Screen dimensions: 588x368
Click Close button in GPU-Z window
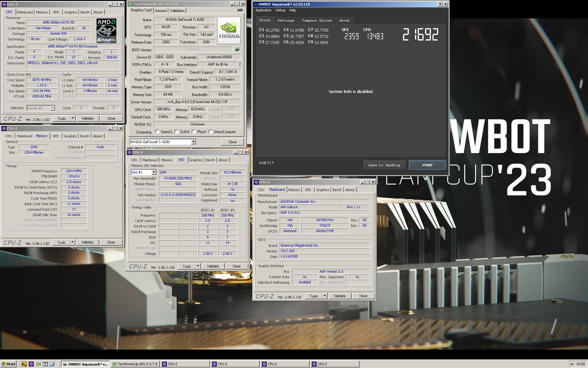pos(232,142)
